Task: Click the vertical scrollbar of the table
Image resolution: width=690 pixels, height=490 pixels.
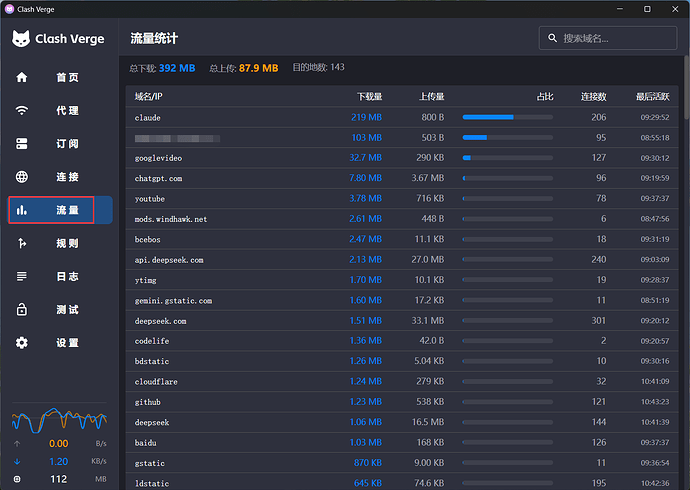Action: tap(686, 88)
